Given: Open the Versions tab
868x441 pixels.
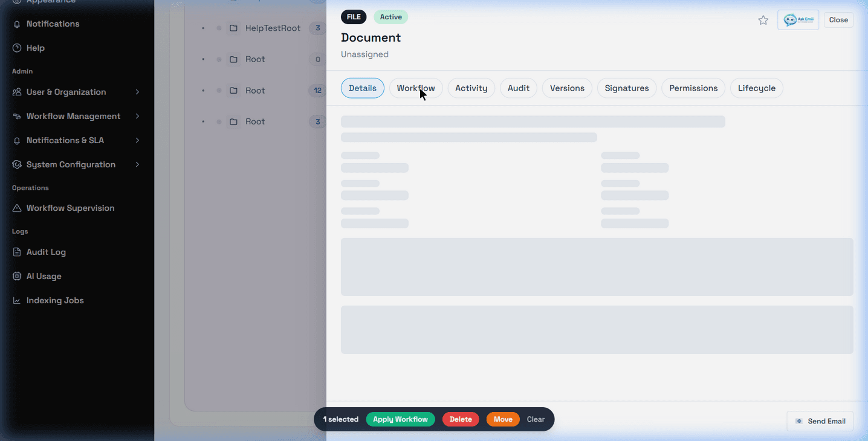Looking at the screenshot, I should click(567, 88).
